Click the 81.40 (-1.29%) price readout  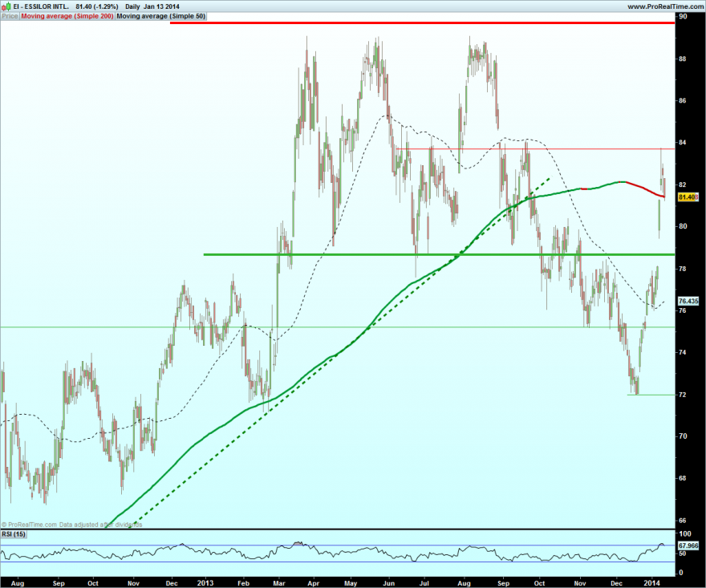pos(97,6)
